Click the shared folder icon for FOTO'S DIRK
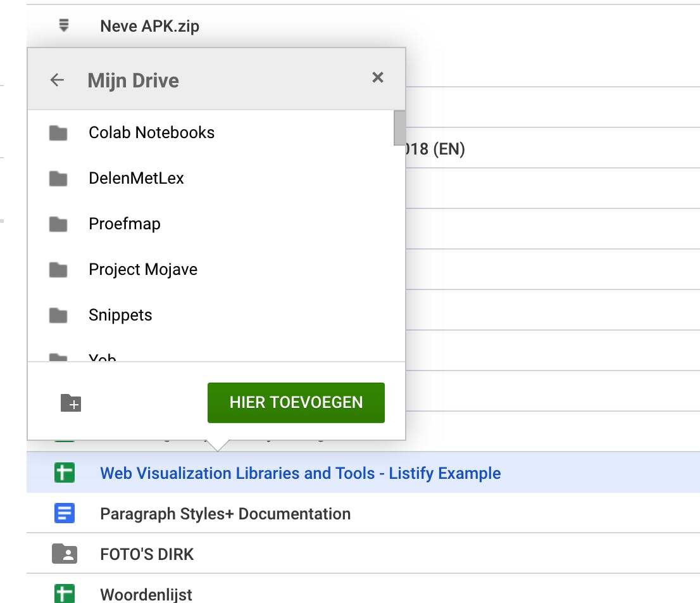This screenshot has width=700, height=603. (x=64, y=554)
